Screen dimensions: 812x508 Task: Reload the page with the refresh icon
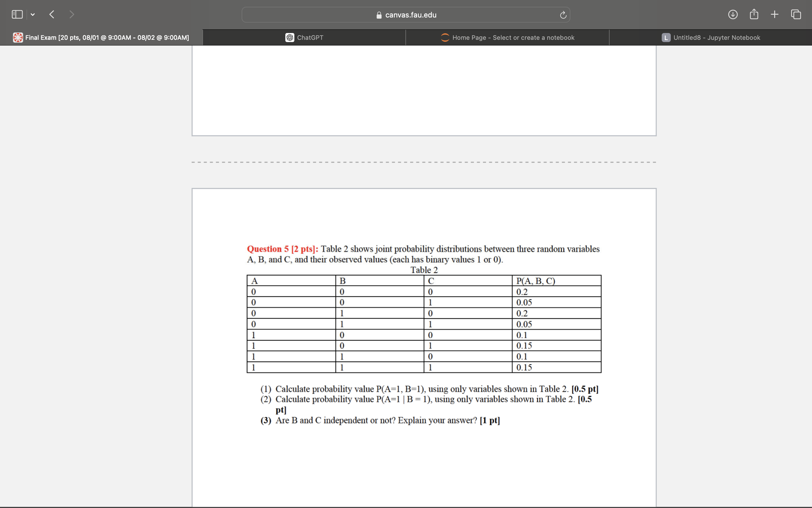[x=563, y=15]
